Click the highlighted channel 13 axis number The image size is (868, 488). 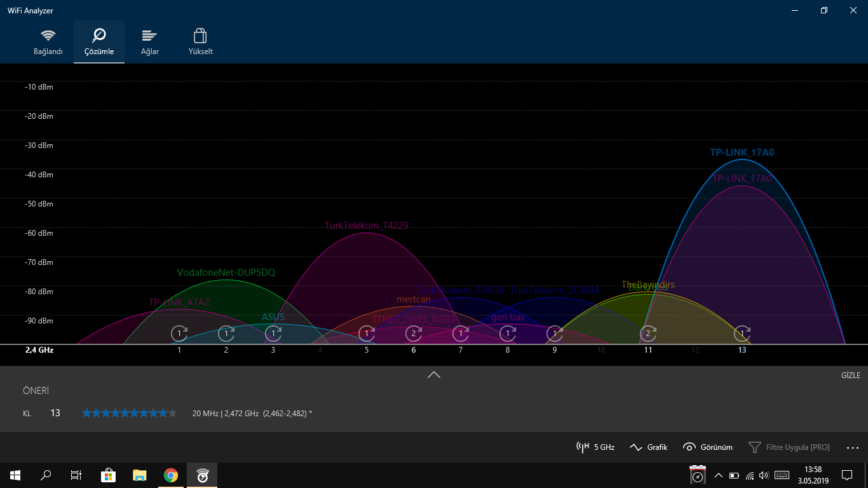tap(742, 350)
